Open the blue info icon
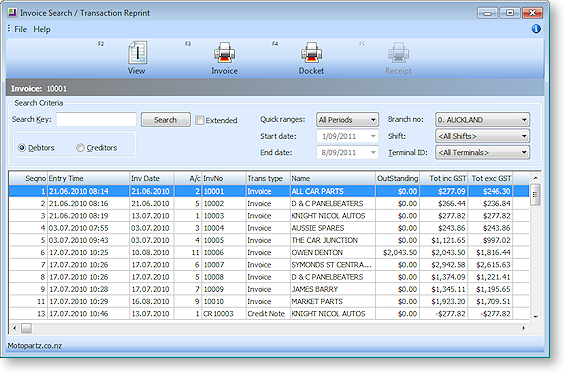 536,29
